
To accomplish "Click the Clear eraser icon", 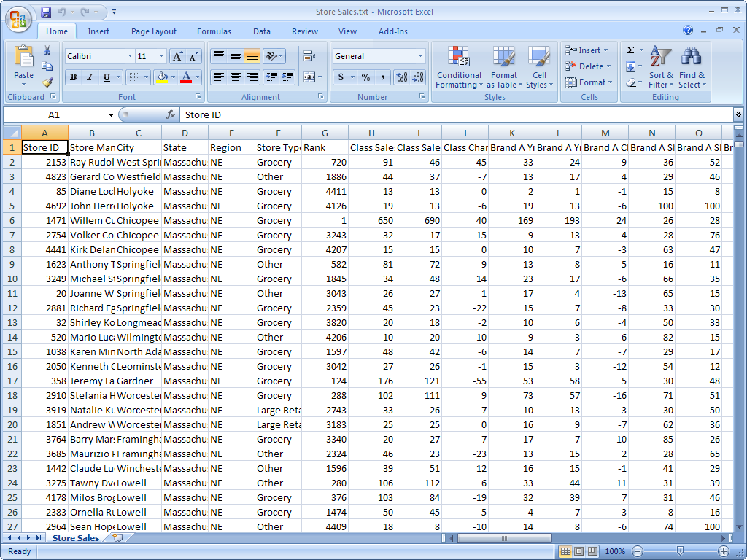I will (630, 82).
